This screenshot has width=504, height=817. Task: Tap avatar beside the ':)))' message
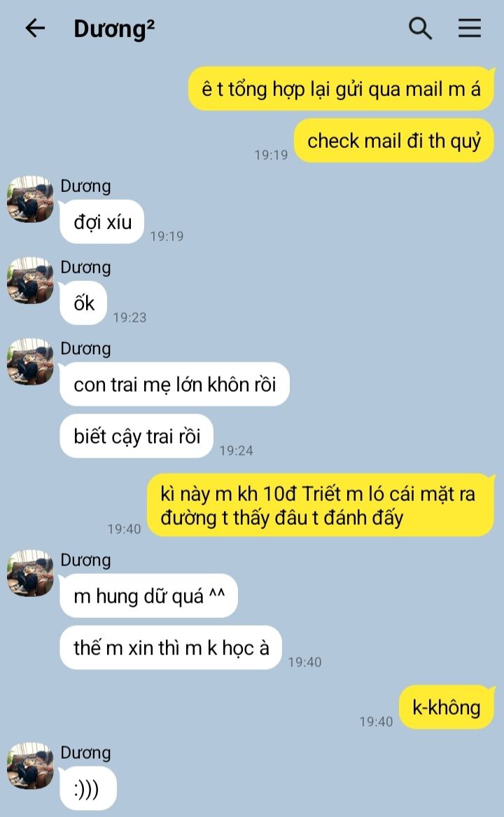(x=30, y=766)
